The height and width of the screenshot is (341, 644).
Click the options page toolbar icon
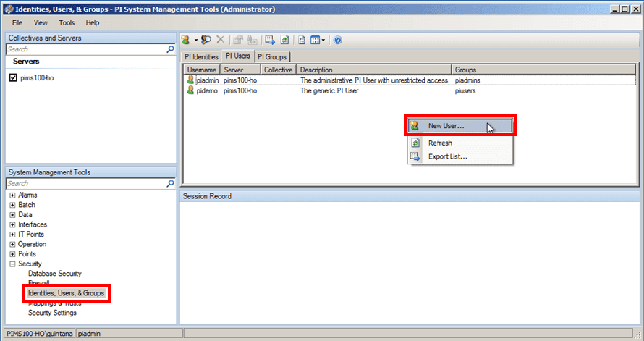tap(302, 40)
